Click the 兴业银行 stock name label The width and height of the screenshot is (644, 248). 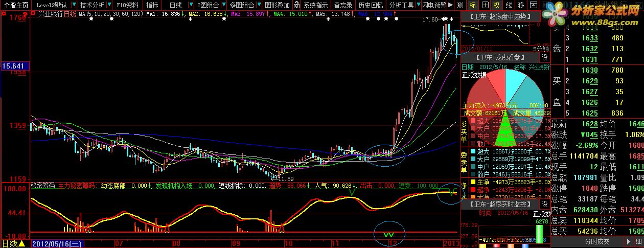[x=51, y=14]
